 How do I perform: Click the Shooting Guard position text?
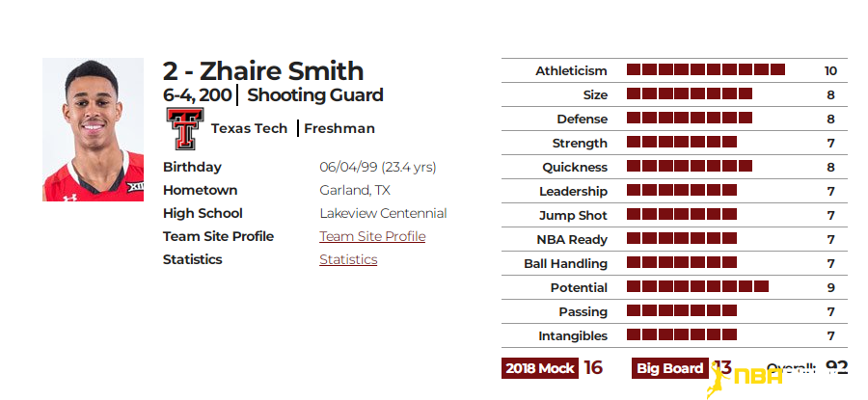pos(315,95)
